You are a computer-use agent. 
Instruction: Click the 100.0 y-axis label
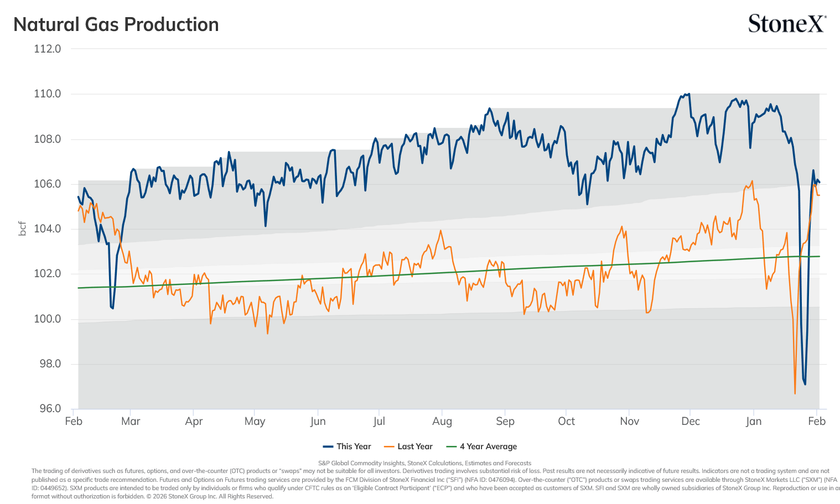(x=48, y=319)
